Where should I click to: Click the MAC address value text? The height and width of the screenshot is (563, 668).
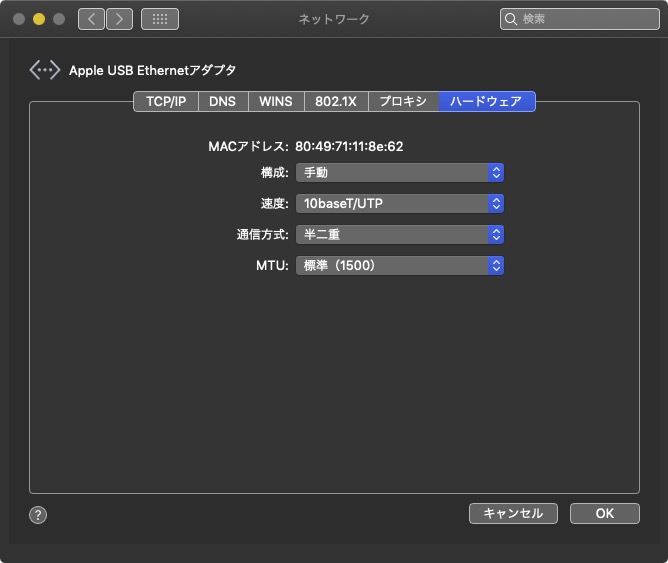[x=349, y=147]
